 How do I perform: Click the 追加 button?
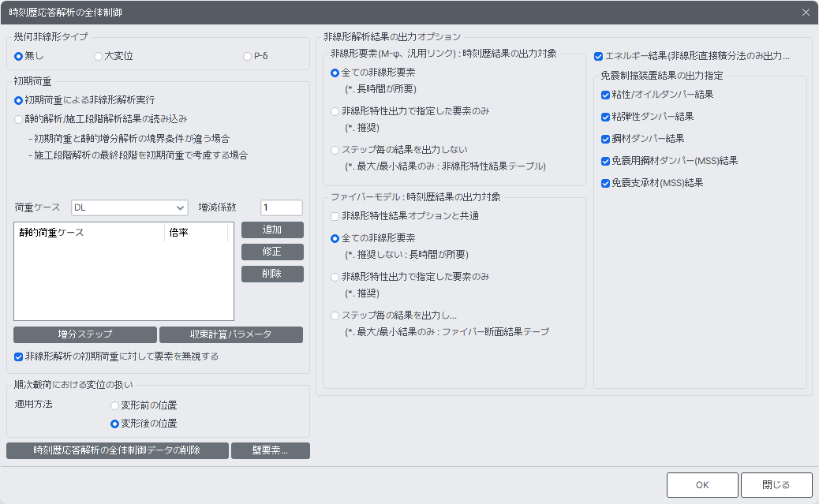(x=272, y=230)
